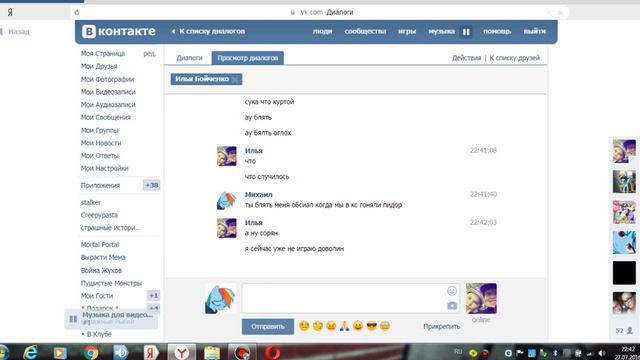The width and height of the screenshot is (640, 360).
Task: Open Internet Explorer from taskbar
Action: coord(31,352)
